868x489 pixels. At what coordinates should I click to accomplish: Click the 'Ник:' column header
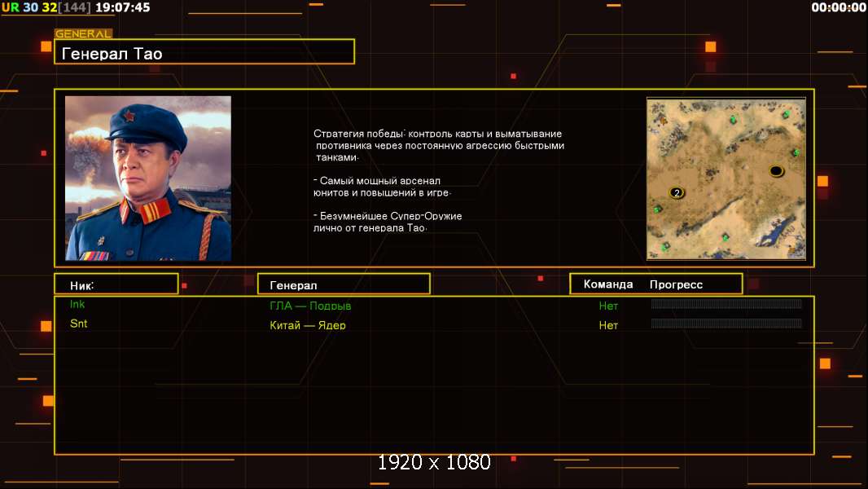(x=116, y=284)
